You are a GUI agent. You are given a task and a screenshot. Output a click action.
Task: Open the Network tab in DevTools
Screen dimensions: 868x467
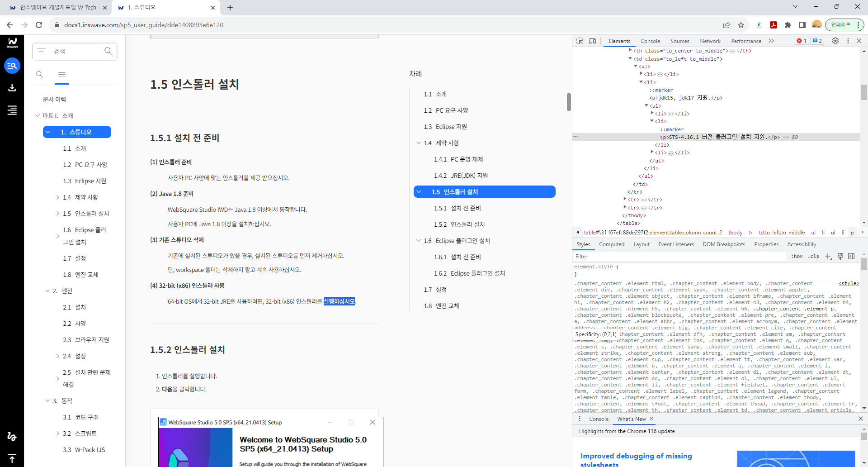710,41
